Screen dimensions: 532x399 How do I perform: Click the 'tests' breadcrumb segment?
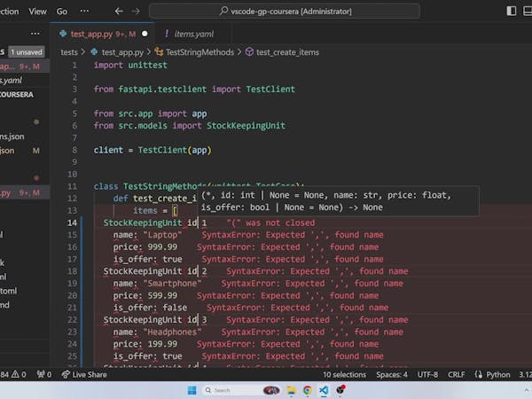point(69,52)
